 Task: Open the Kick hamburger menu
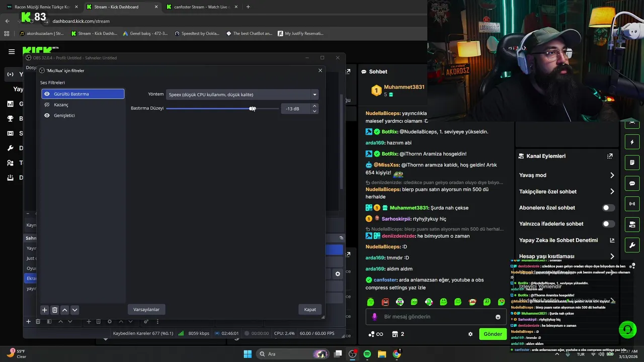point(12,51)
